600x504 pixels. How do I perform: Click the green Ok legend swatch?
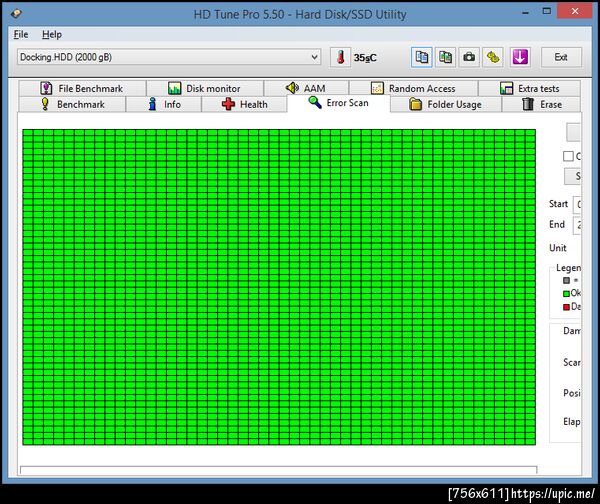click(x=566, y=294)
